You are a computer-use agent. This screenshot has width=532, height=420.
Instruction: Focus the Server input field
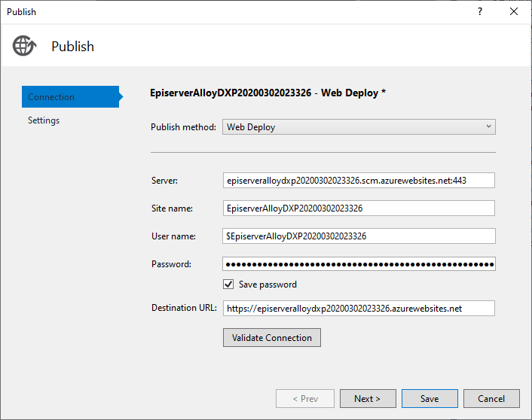(359, 181)
